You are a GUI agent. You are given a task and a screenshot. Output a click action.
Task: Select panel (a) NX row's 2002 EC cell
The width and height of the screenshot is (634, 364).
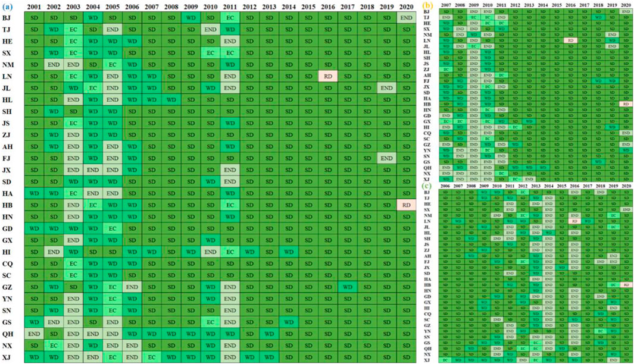pyautogui.click(x=54, y=346)
